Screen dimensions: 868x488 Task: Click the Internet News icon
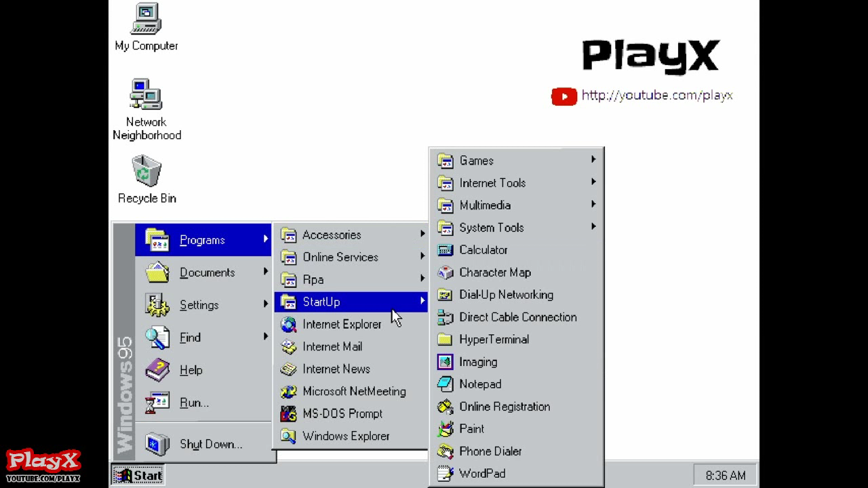[x=288, y=369]
